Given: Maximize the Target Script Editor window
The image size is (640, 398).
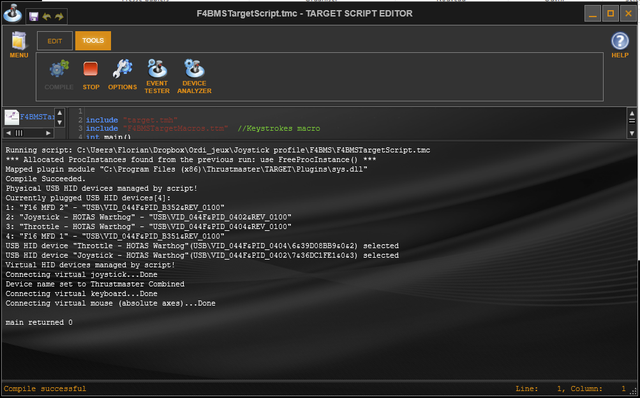Looking at the screenshot, I should coord(611,14).
